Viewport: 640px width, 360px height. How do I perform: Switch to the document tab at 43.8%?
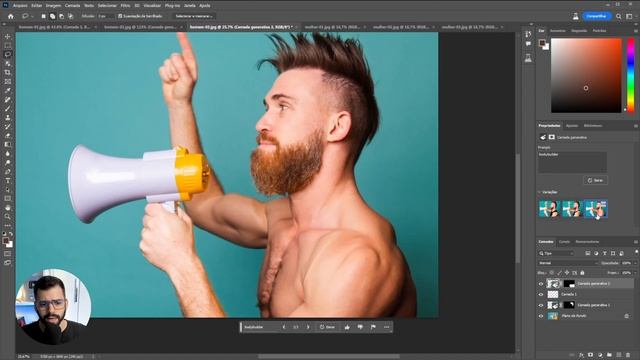coord(55,27)
